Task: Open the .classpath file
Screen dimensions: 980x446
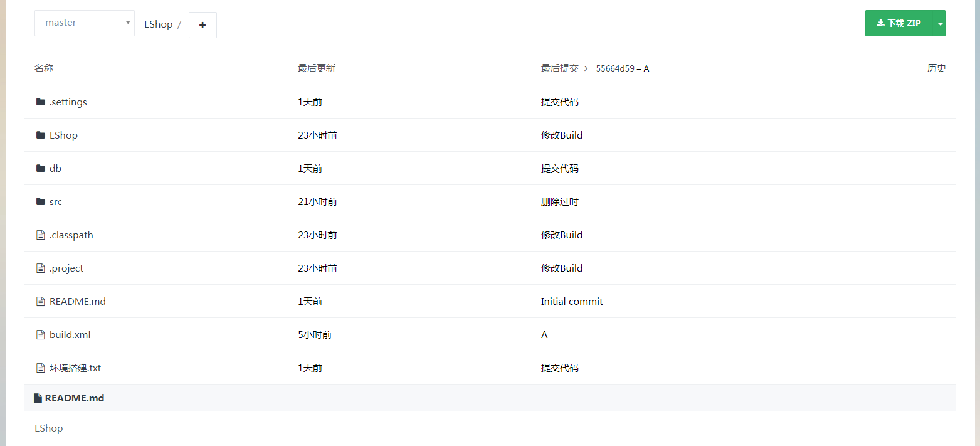Action: (71, 235)
